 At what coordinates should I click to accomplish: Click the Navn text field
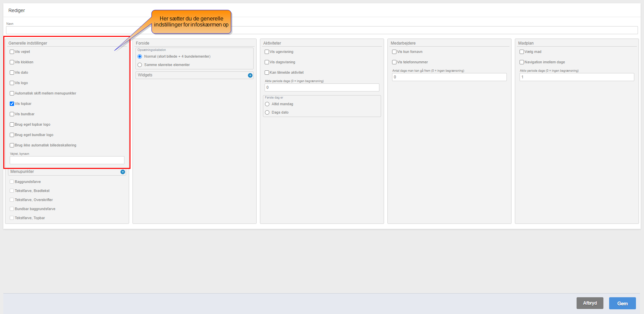(322, 30)
